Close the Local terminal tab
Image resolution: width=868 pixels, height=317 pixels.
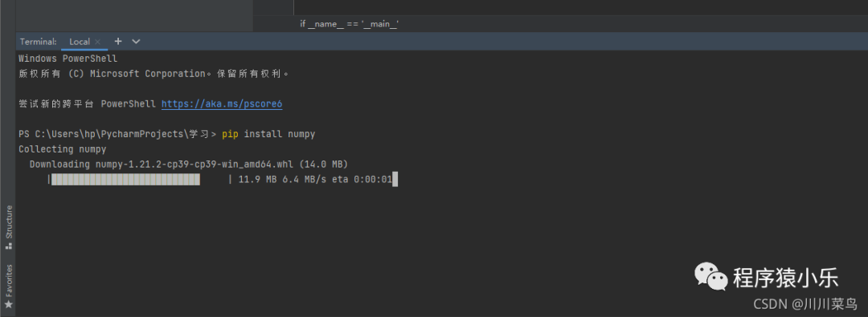[97, 42]
